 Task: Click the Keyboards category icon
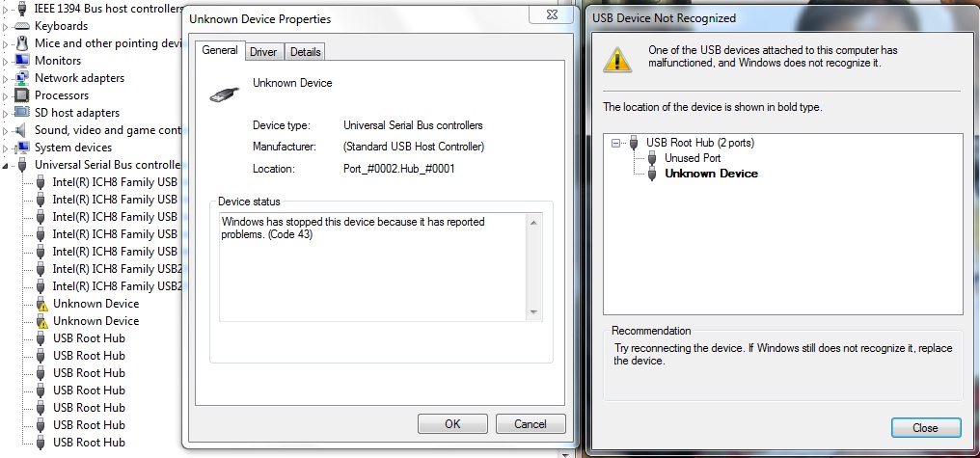[22, 26]
